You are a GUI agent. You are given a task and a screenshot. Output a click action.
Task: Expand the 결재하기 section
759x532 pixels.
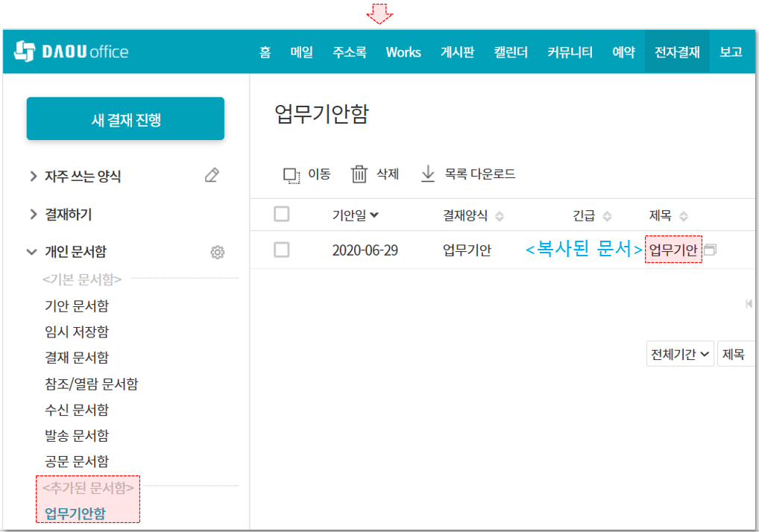click(33, 215)
